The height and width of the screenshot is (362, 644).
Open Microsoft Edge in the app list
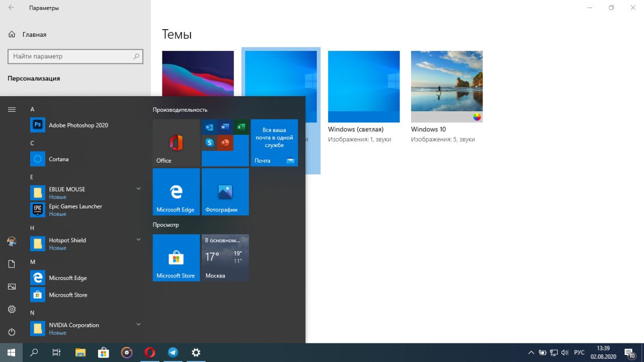(x=86, y=278)
